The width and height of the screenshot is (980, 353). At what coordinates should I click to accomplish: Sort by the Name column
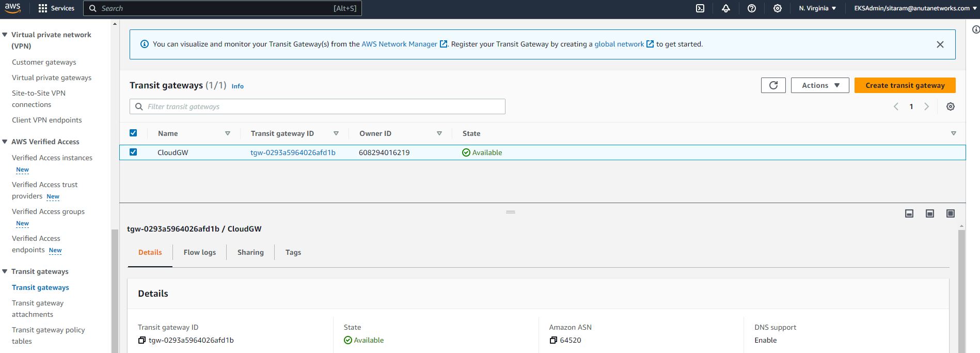coord(228,133)
